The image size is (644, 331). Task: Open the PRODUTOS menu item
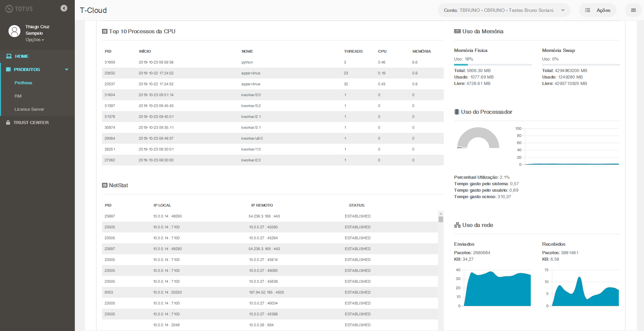27,69
